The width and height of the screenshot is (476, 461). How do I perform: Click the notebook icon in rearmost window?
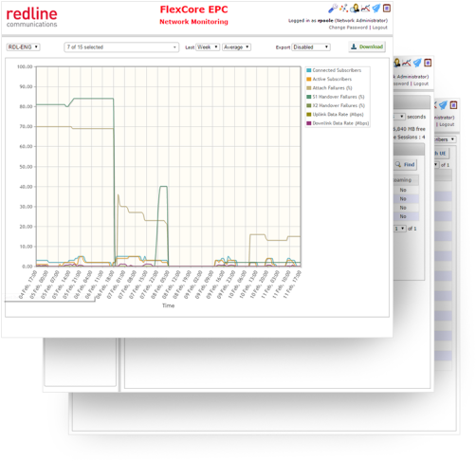[x=453, y=104]
